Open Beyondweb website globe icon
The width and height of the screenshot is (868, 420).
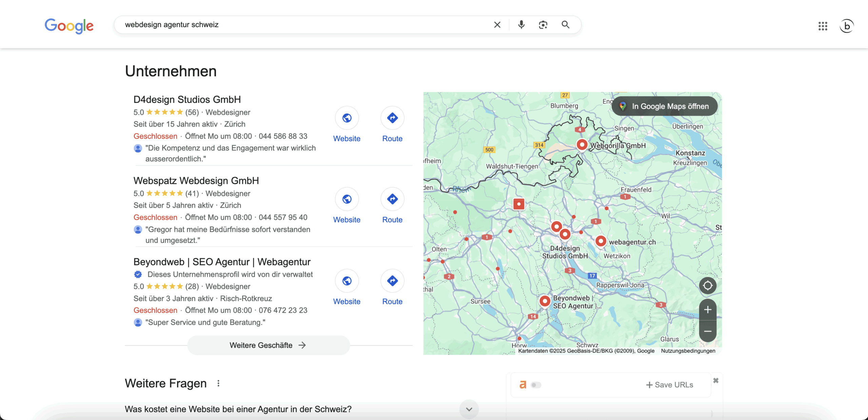[347, 281]
